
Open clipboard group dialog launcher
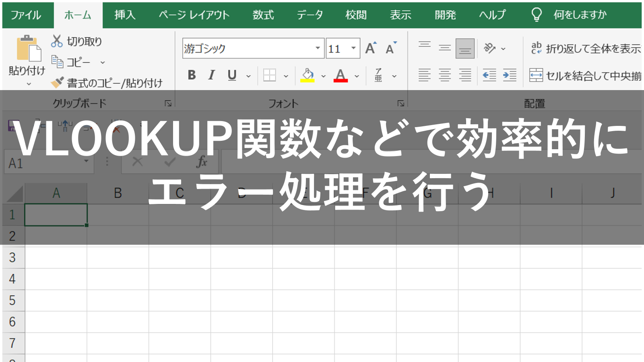pyautogui.click(x=168, y=103)
